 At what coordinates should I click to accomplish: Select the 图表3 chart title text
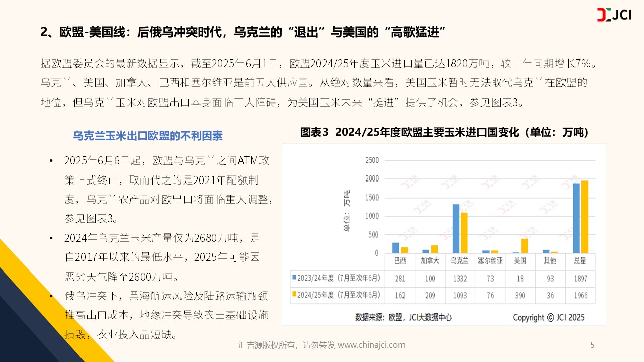(444, 132)
